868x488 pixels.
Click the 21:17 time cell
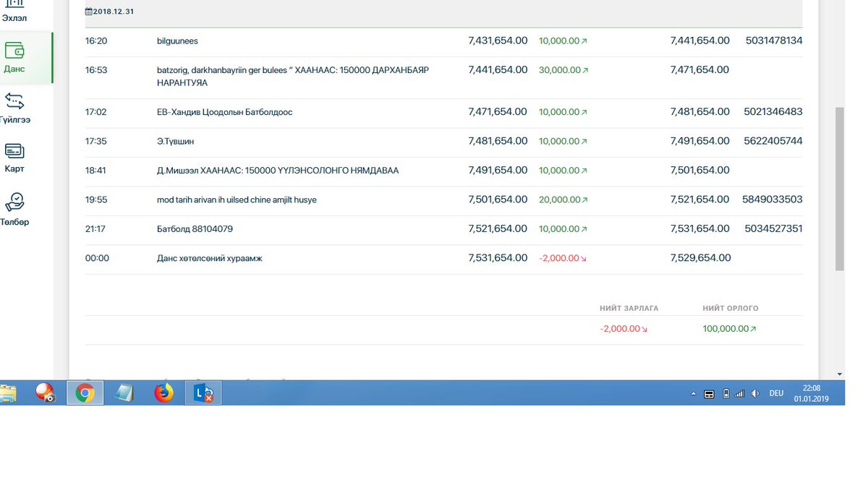point(96,229)
